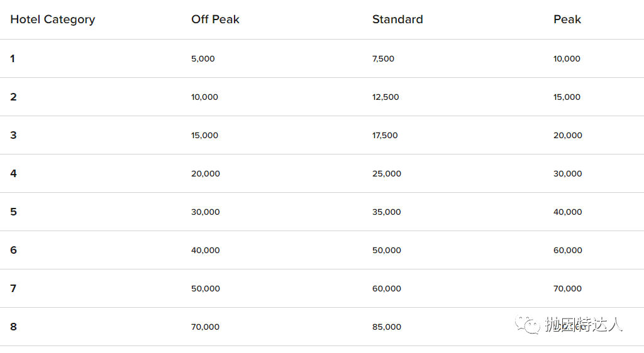
Task: Click category 6 standard value 50,000
Action: click(x=387, y=250)
